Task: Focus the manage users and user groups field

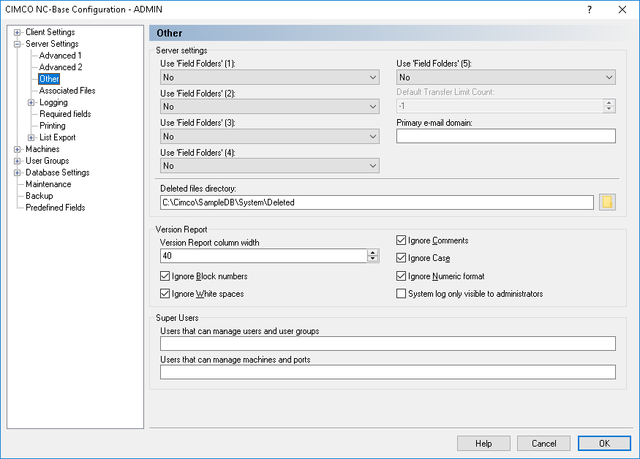Action: tap(388, 344)
